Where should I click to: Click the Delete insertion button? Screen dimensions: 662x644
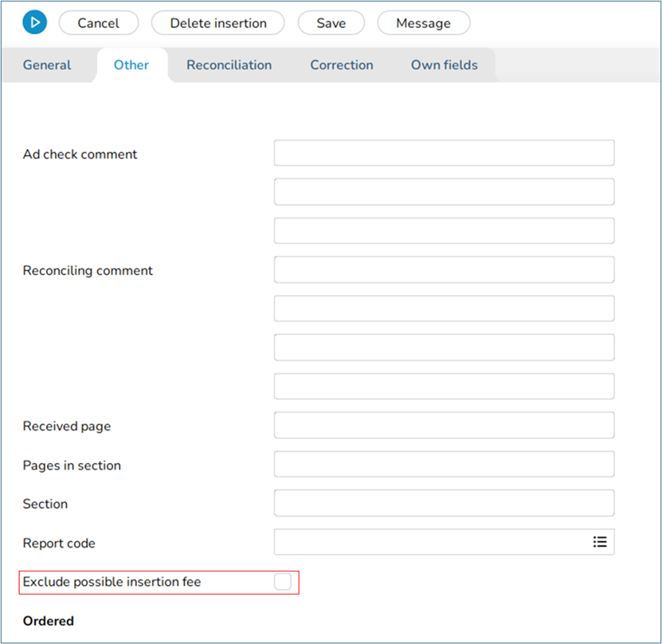[218, 23]
